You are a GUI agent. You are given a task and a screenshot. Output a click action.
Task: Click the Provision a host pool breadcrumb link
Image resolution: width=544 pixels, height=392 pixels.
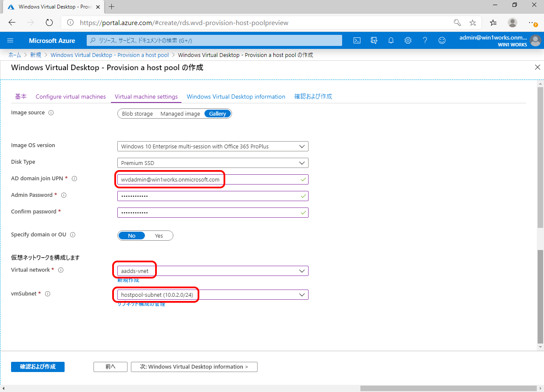point(110,55)
